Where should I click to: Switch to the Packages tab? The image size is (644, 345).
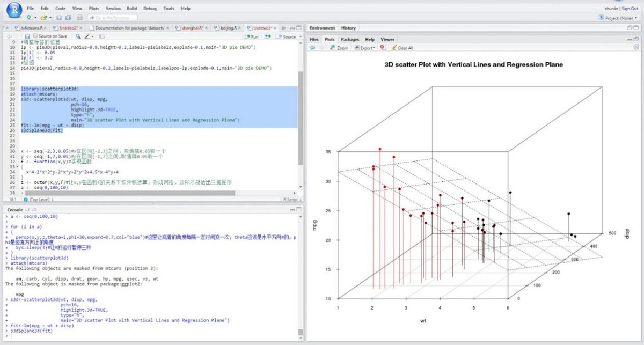click(x=350, y=39)
